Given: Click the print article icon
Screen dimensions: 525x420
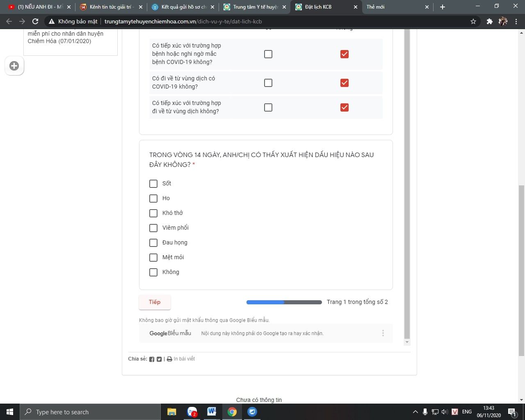Looking at the screenshot, I should pos(169,359).
